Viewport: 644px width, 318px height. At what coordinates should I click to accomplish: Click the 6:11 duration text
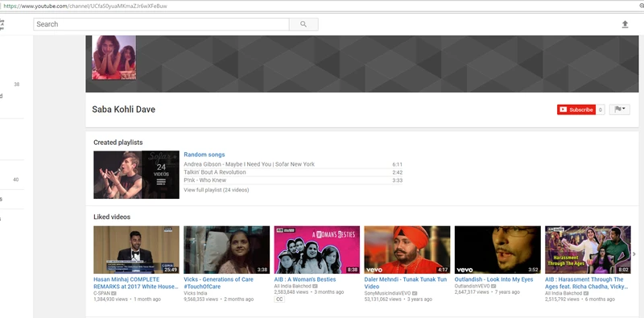397,164
